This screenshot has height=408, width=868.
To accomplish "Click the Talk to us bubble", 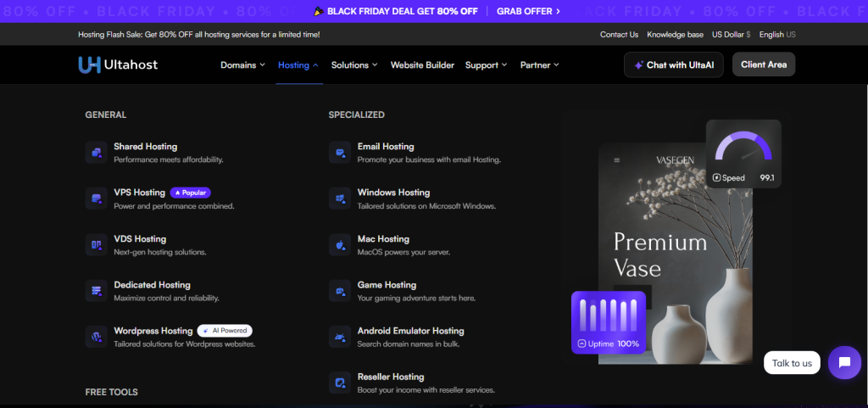I will pos(793,363).
